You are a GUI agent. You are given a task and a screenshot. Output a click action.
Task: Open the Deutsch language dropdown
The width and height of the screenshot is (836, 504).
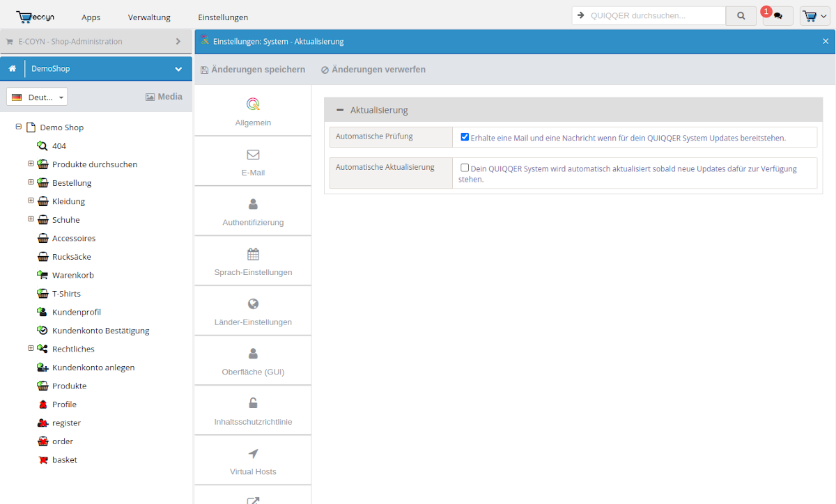pos(37,97)
